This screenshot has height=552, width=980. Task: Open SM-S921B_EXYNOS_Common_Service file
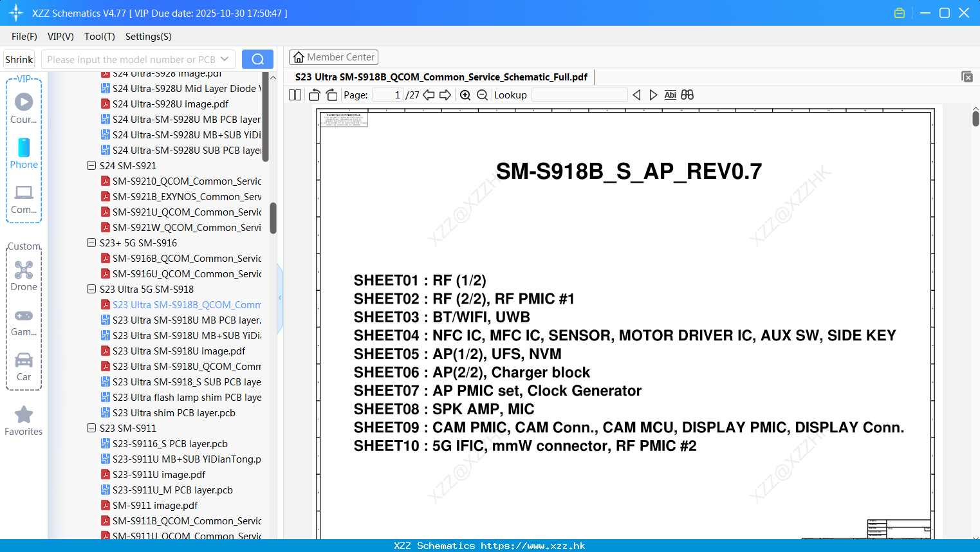point(181,196)
